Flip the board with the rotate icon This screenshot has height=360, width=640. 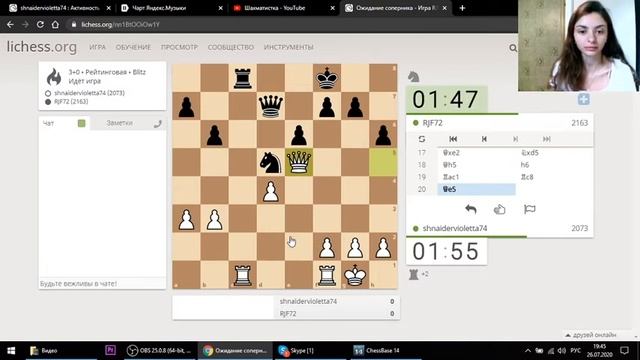tap(422, 139)
